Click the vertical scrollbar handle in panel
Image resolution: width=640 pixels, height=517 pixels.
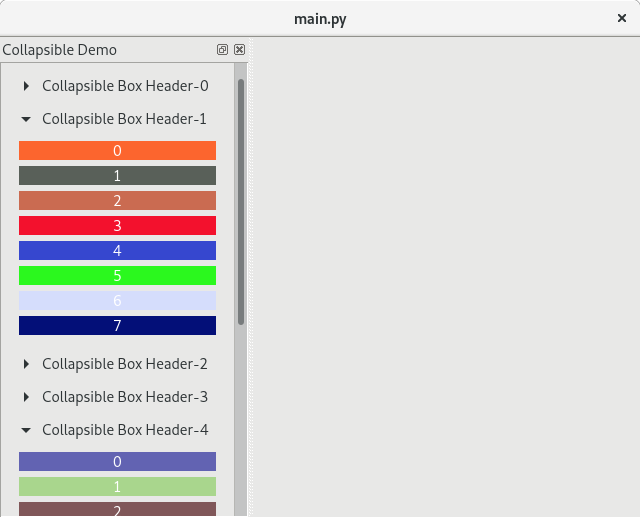pos(241,200)
